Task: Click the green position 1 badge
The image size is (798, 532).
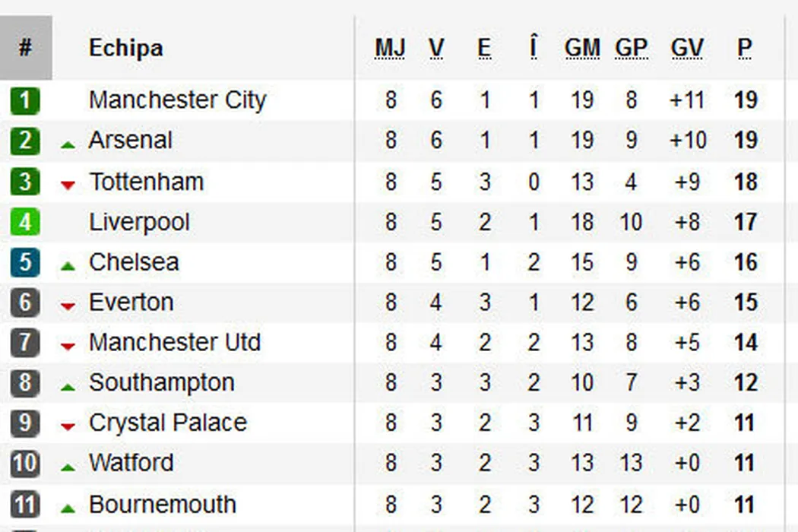Action: tap(25, 100)
